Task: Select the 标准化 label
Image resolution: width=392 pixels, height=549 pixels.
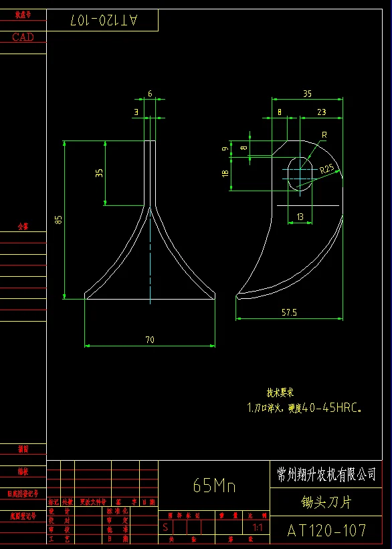Action: click(117, 512)
